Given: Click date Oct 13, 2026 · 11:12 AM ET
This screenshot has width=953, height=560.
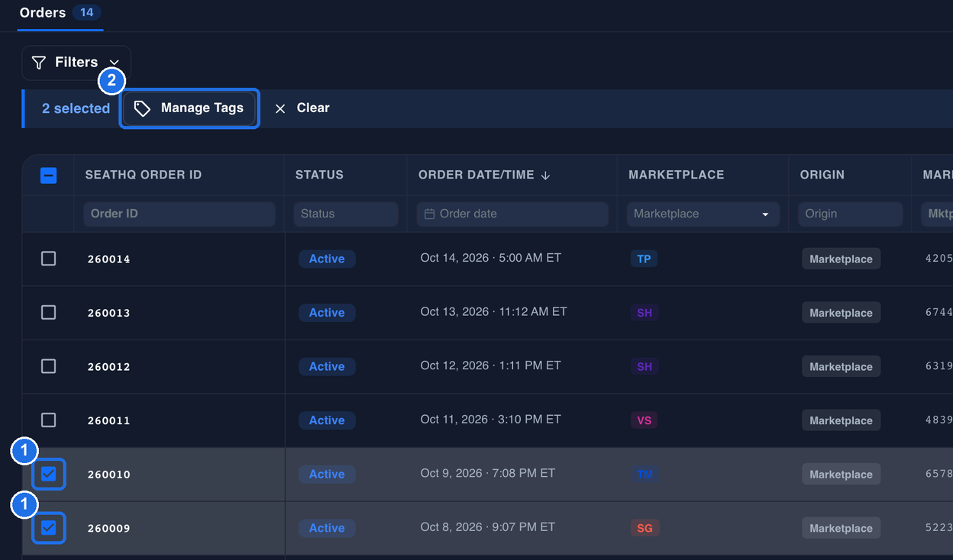Looking at the screenshot, I should 493,311.
